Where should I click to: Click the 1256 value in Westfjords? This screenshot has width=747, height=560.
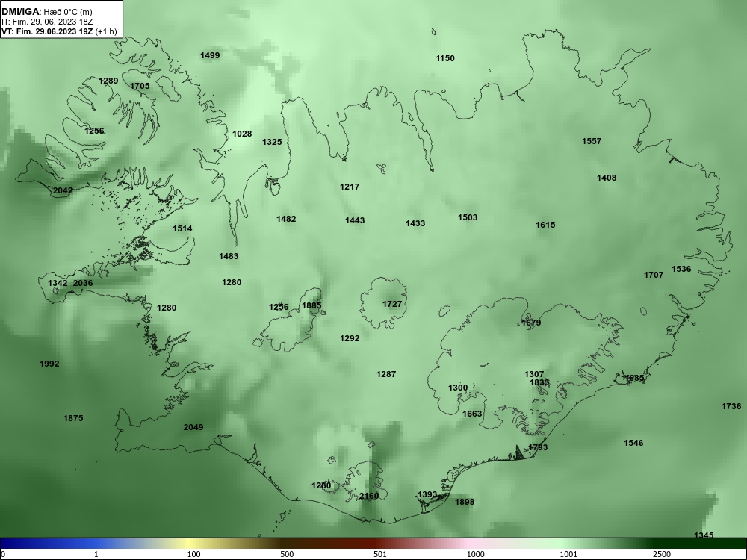(94, 131)
